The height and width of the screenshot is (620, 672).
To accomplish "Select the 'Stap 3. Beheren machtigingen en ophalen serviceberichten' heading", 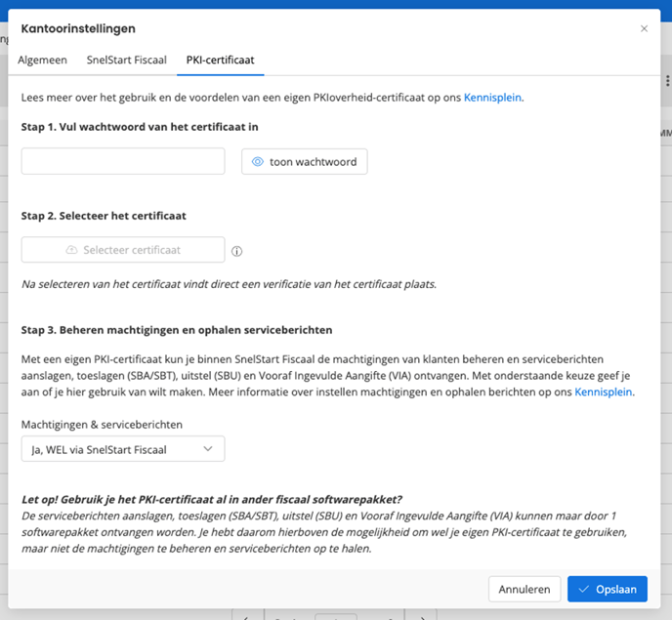I will click(x=177, y=330).
